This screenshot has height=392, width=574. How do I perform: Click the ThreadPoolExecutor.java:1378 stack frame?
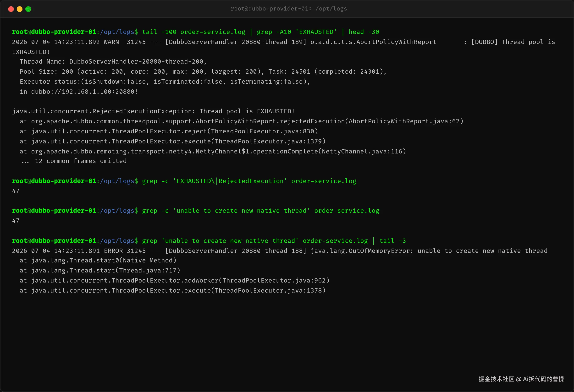click(173, 291)
